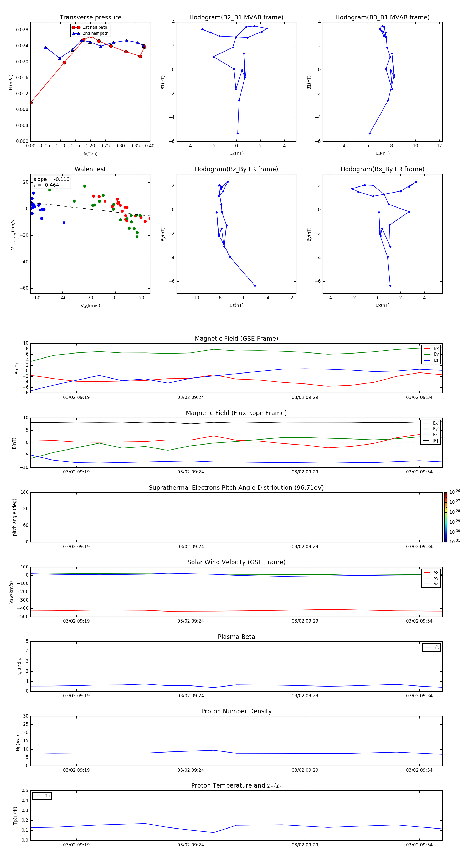Image resolution: width=473 pixels, height=868 pixels.
Task: Select the "1st half path" legend entry
Action: point(90,27)
